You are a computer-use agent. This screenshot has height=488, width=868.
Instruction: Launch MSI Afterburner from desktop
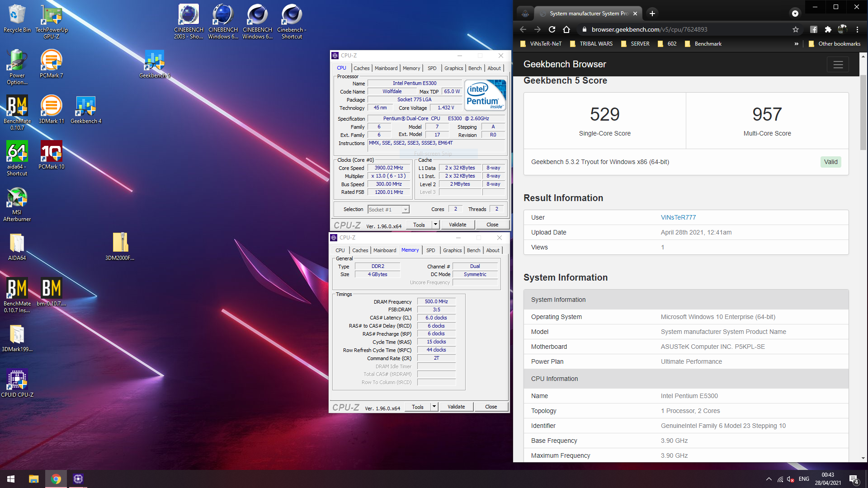pos(17,204)
